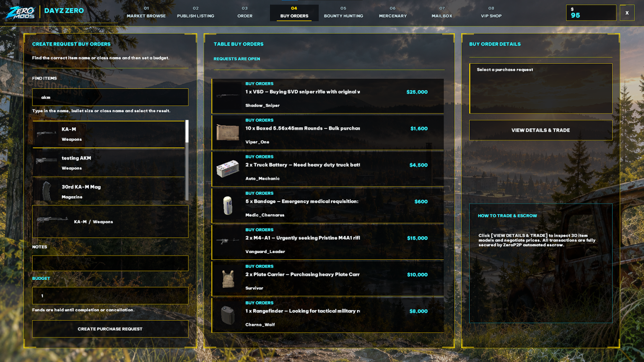Go to the VIP Shop tab
The image size is (644, 362).
pyautogui.click(x=491, y=13)
